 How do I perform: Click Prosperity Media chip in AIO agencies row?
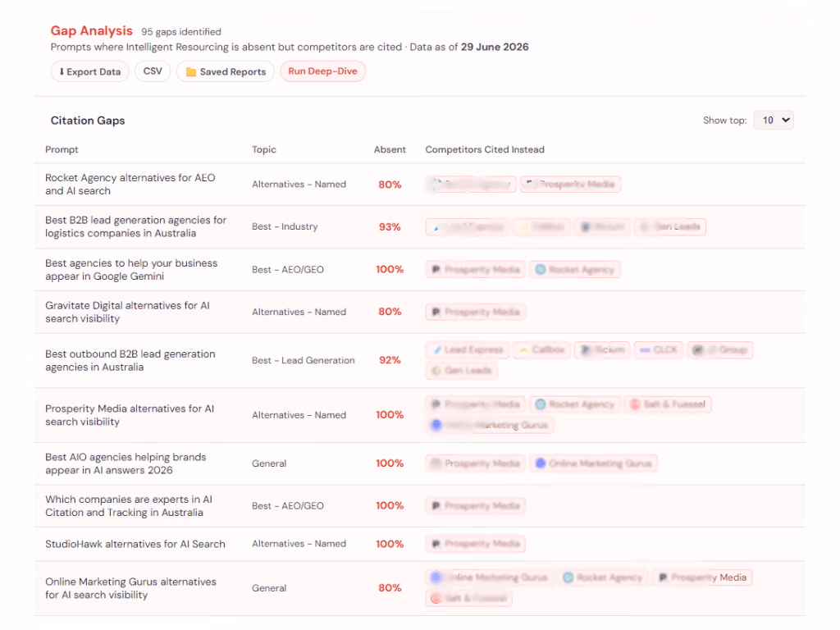click(x=476, y=463)
